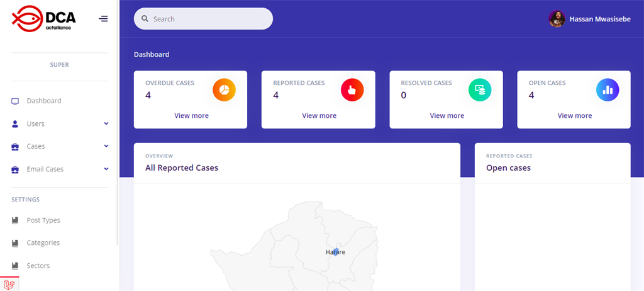
Task: Click the SUPER role label
Action: pyautogui.click(x=60, y=65)
